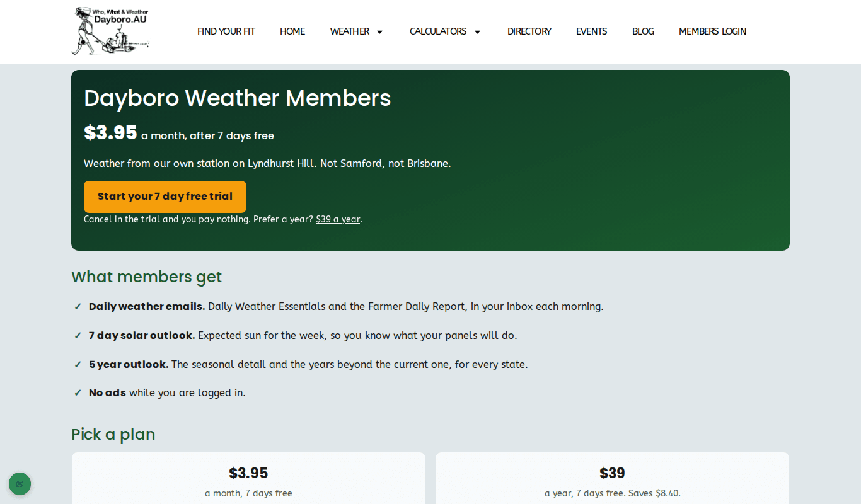Screen dimensions: 861x504
Task: Click the 'No ads' benefit text
Action: (x=107, y=393)
